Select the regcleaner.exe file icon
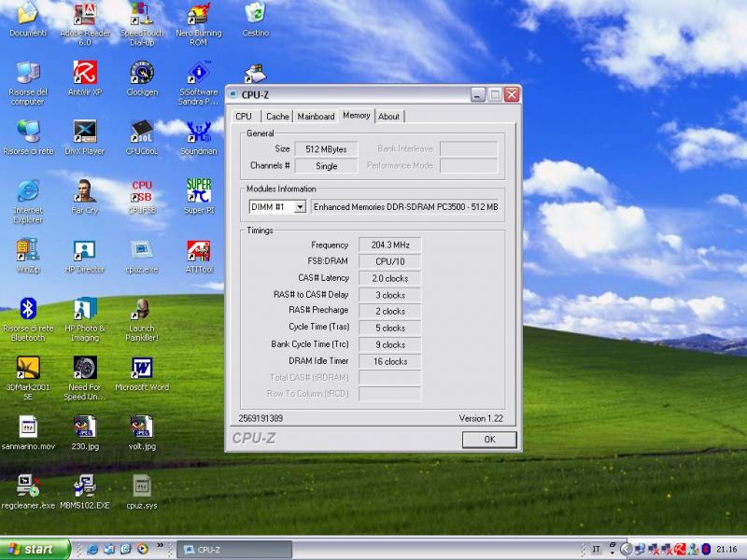The image size is (747, 560). point(28,492)
